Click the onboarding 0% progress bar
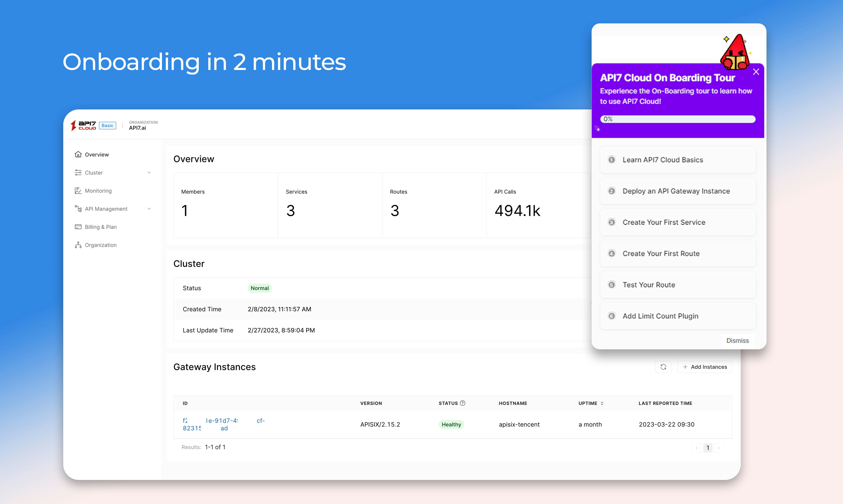 (677, 119)
